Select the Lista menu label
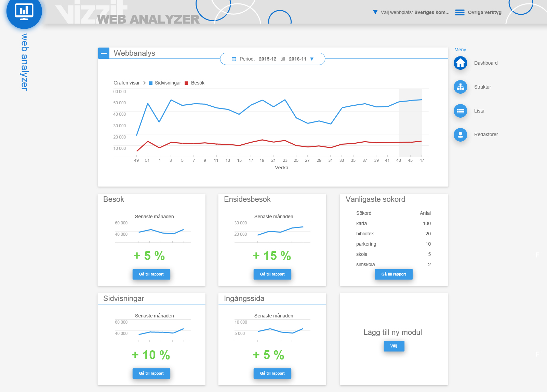 (x=479, y=111)
